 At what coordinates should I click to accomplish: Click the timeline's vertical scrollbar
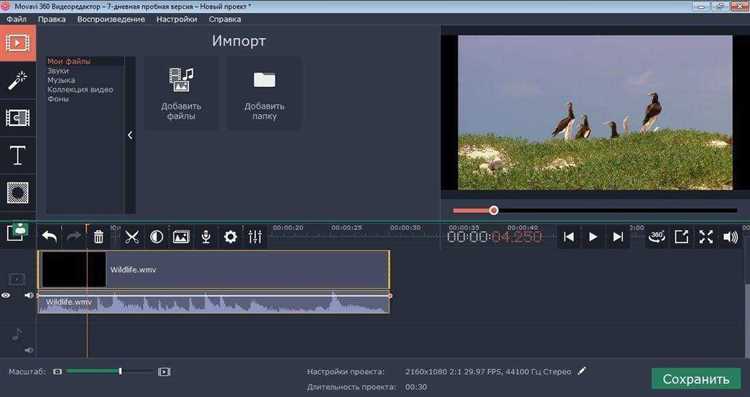click(x=747, y=320)
